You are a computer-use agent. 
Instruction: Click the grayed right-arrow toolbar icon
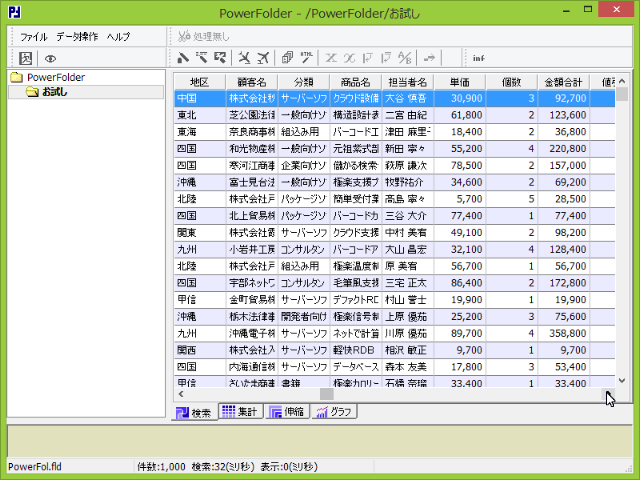click(429, 58)
